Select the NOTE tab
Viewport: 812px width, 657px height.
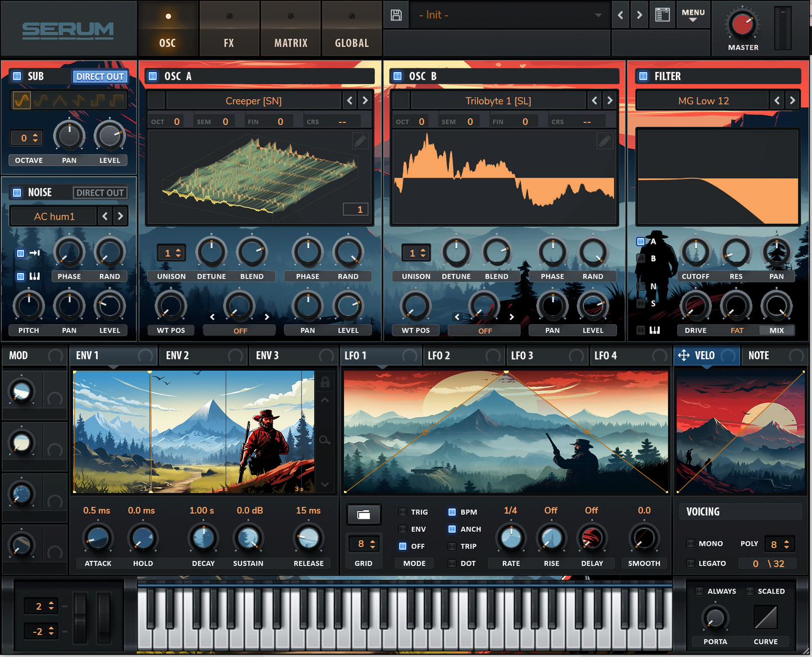click(x=775, y=355)
